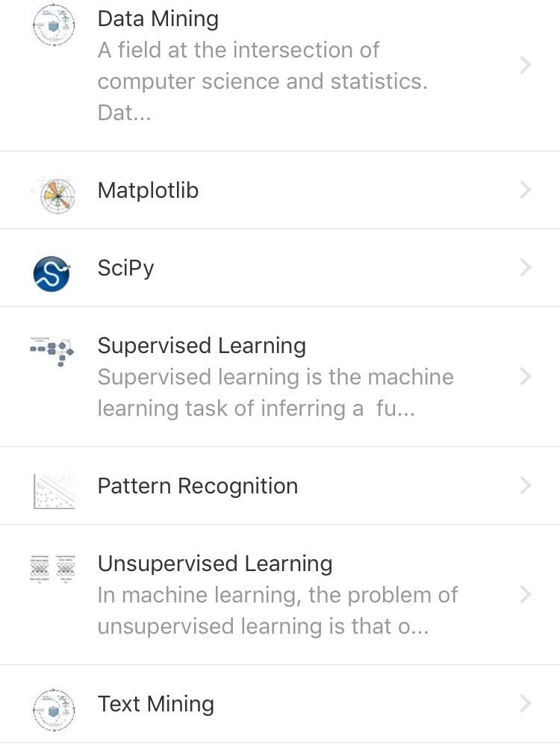Tap the Data Mining topic icon
The height and width of the screenshot is (748, 560).
pyautogui.click(x=54, y=25)
